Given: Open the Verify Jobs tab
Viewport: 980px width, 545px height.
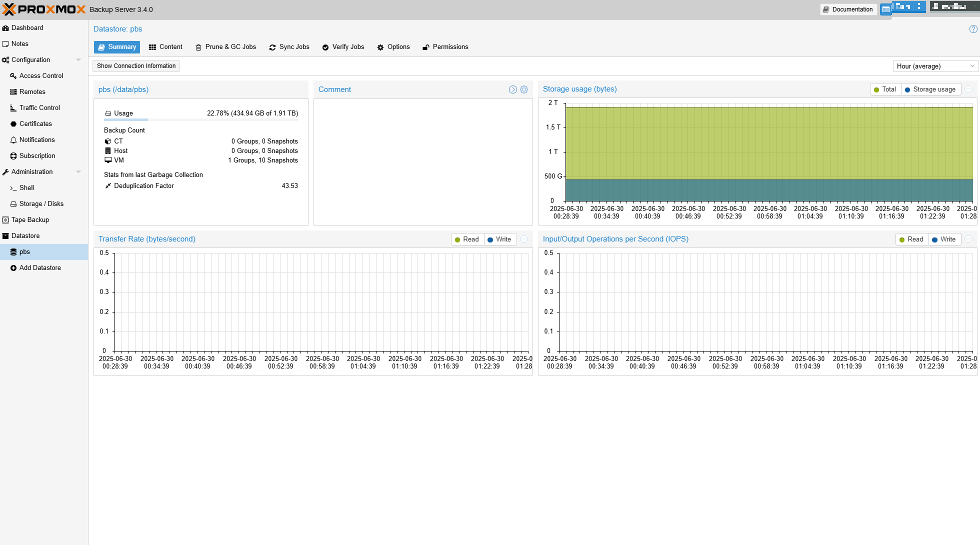Looking at the screenshot, I should (343, 46).
